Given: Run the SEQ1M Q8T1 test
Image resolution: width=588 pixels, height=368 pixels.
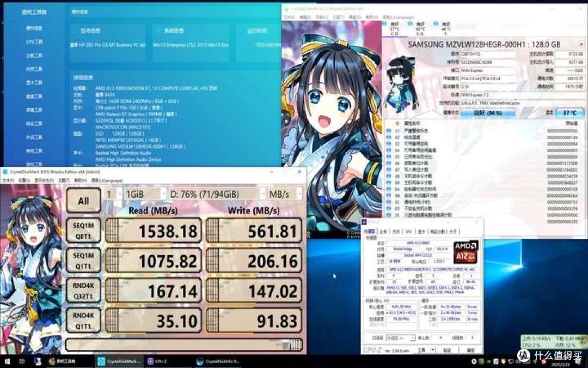Looking at the screenshot, I should [84, 231].
